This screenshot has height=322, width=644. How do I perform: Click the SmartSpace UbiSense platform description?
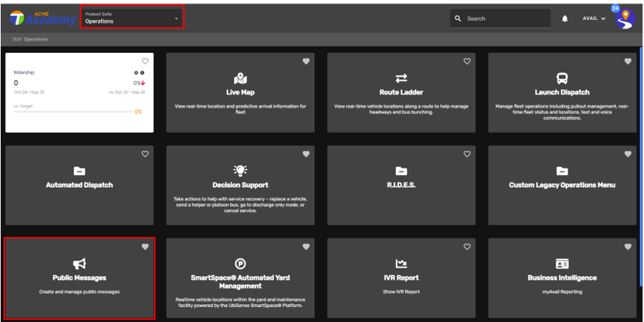click(x=240, y=303)
